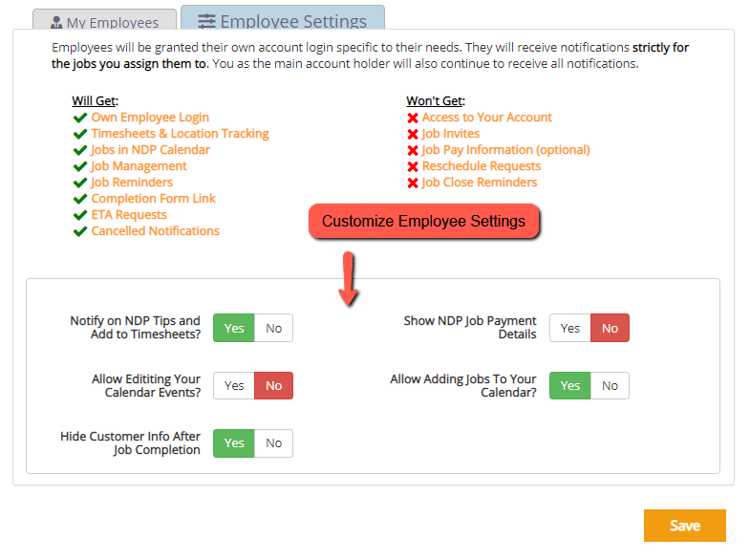Click 'Cancelled Notifications' text
This screenshot has width=750, height=560.
tap(156, 231)
